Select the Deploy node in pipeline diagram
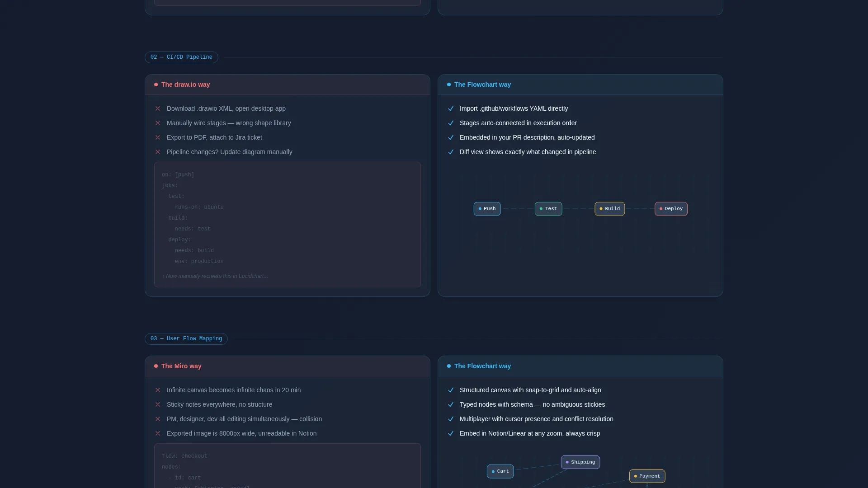868x488 pixels. (x=671, y=209)
